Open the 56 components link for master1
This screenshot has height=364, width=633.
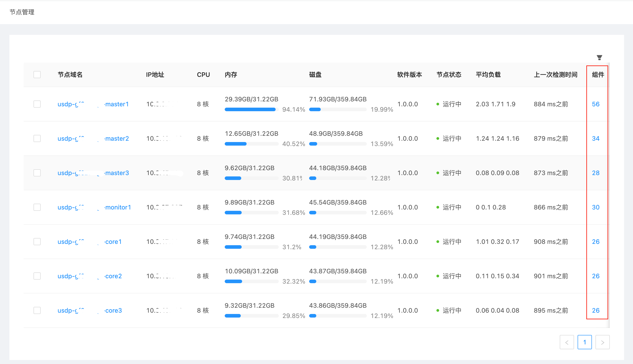coord(595,104)
